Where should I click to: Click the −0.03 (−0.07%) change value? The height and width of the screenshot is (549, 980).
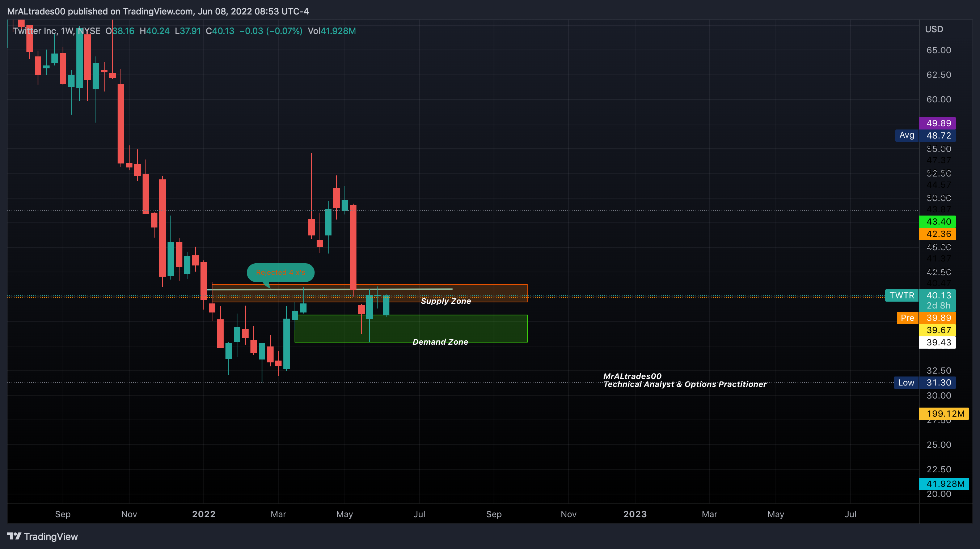tap(271, 31)
